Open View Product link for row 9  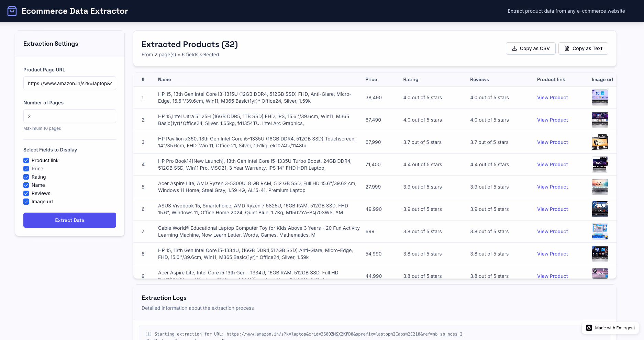click(x=552, y=276)
